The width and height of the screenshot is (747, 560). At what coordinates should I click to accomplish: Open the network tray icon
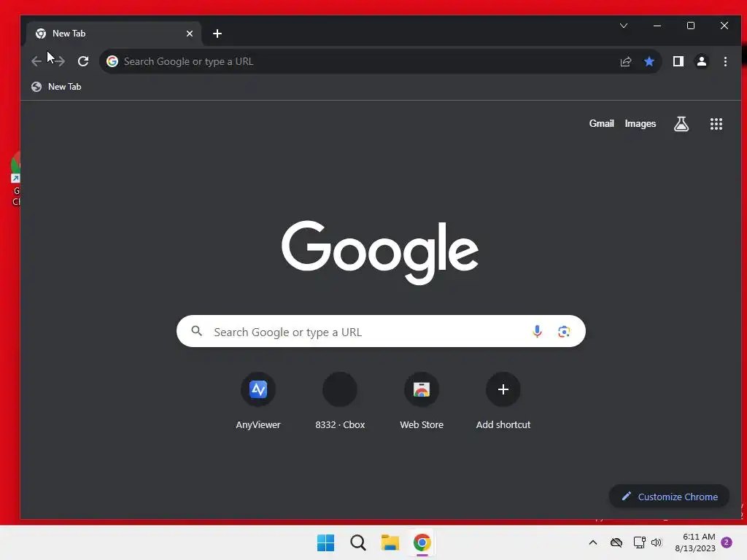tap(639, 542)
